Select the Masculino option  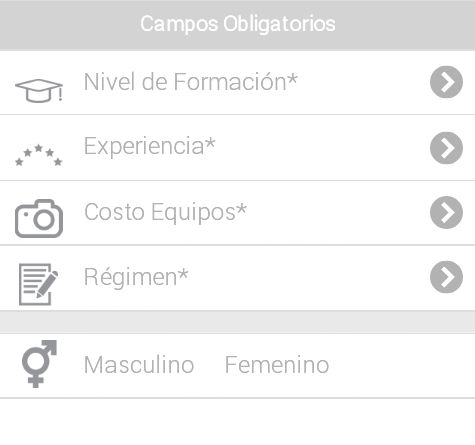(139, 365)
